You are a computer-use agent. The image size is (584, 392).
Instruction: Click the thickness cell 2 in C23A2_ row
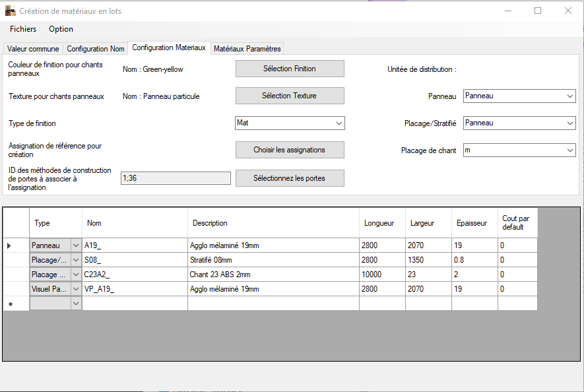tap(475, 275)
